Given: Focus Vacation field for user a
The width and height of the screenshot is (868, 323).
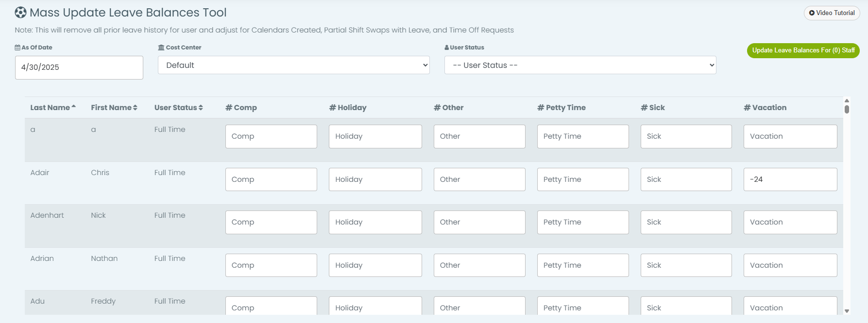Looking at the screenshot, I should pos(790,136).
